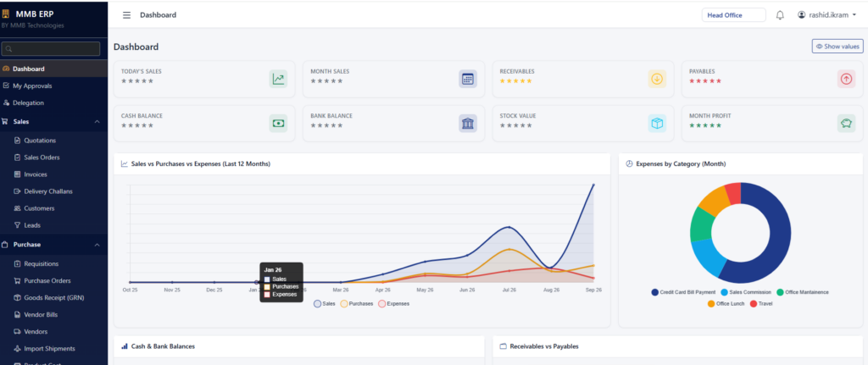Click the Expenses by Category pie icon
Viewport: 868px width, 365px height.
[629, 163]
